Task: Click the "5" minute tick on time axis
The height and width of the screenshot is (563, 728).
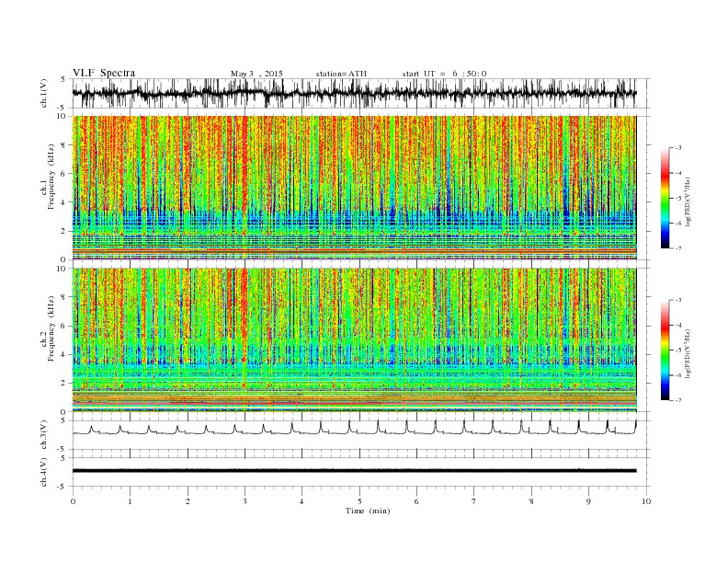Action: pos(359,501)
